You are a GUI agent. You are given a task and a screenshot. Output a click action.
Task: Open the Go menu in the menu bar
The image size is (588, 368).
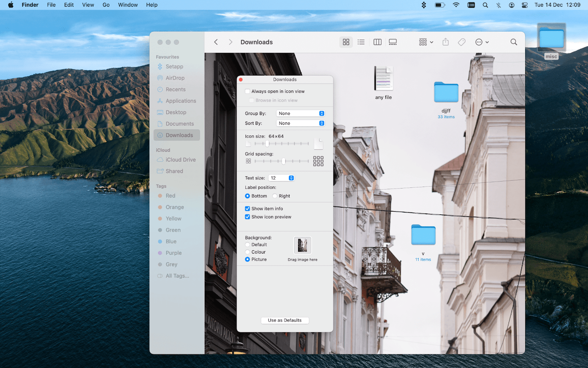click(x=105, y=5)
